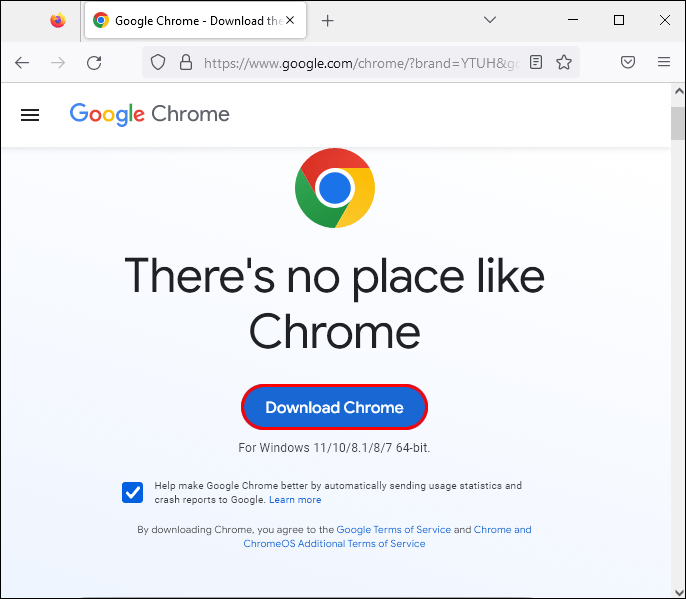The image size is (686, 599).
Task: Open the tracking protection shield icon
Action: coord(158,63)
